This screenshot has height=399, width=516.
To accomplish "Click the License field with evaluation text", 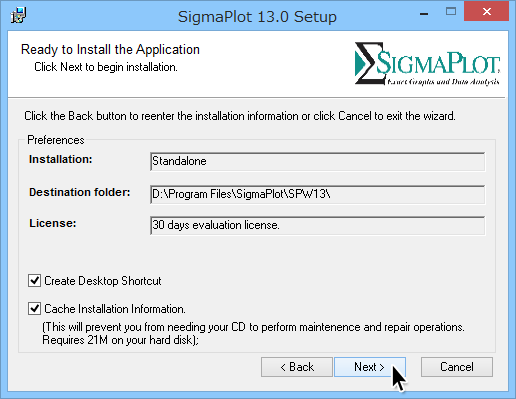I will (x=317, y=225).
